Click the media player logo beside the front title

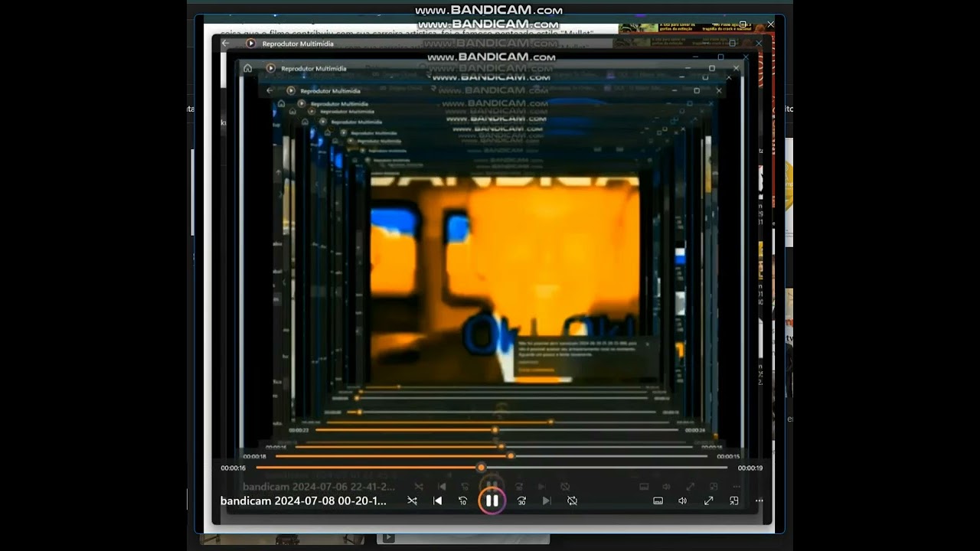click(250, 44)
